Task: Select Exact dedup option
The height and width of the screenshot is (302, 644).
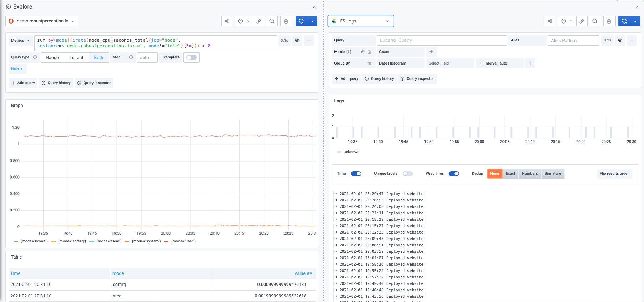Action: 510,174
